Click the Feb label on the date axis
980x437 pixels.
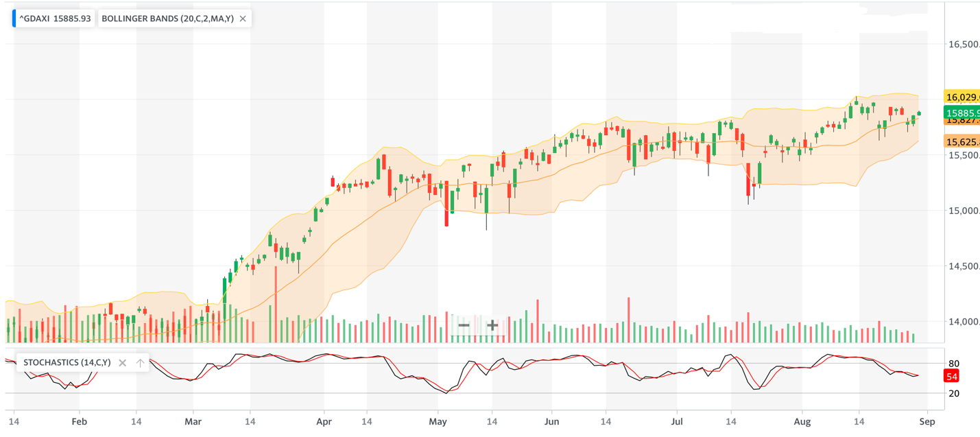(80, 421)
